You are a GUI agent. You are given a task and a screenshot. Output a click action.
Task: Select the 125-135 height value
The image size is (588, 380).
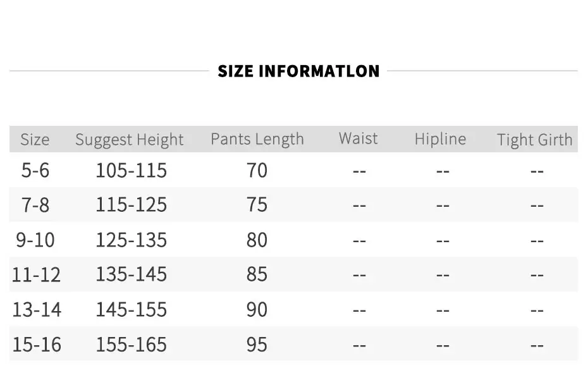(x=132, y=240)
